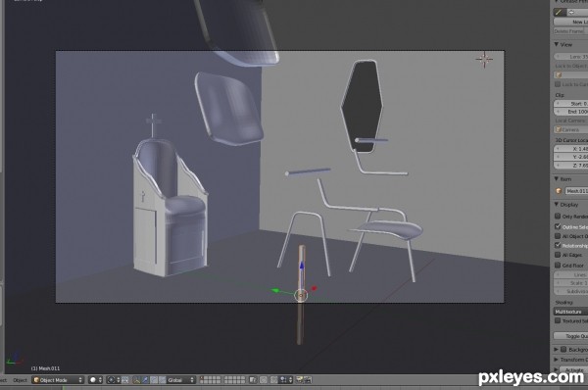588x390 pixels.
Task: Collapse the View panel
Action: 557,44
